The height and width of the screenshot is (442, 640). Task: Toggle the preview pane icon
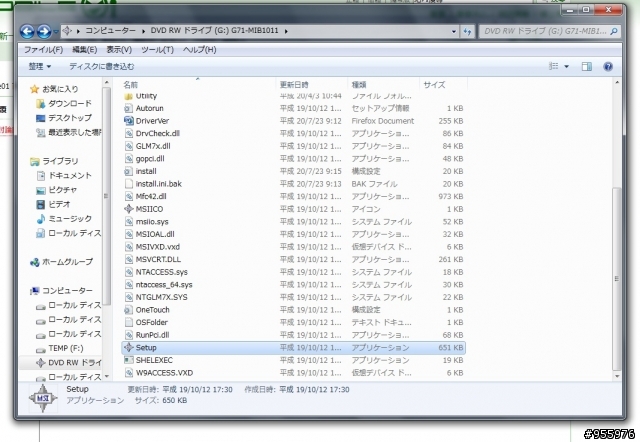(587, 67)
